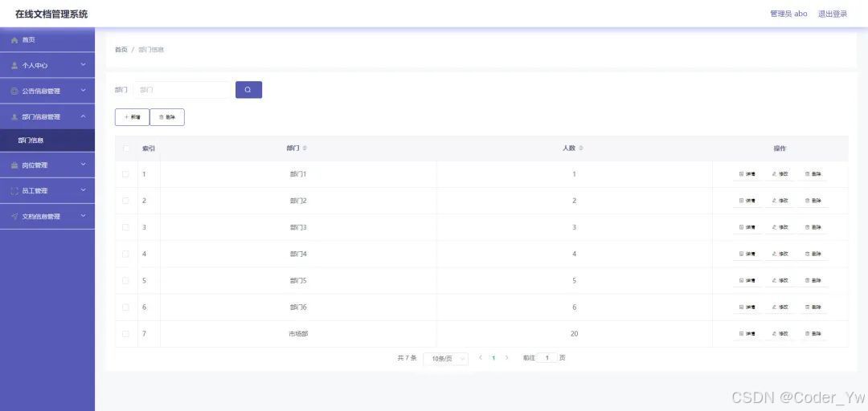Edit the 部门3 row
Screen dimensions: 868x411
click(780, 227)
